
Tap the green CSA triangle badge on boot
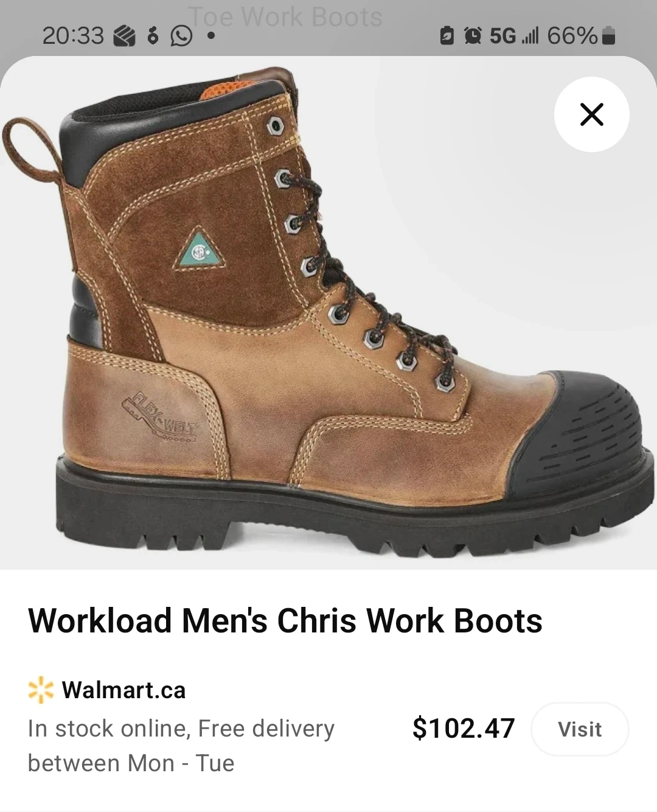coord(201,250)
